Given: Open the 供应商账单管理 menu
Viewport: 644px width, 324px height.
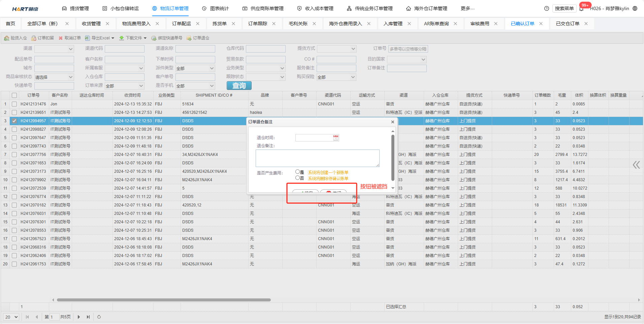Looking at the screenshot, I should 263,8.
